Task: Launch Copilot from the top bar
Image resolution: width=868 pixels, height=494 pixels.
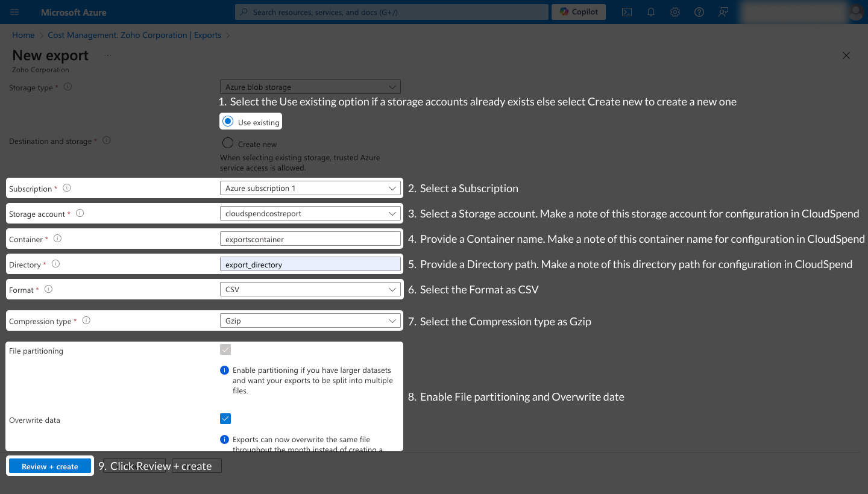Action: pyautogui.click(x=577, y=11)
